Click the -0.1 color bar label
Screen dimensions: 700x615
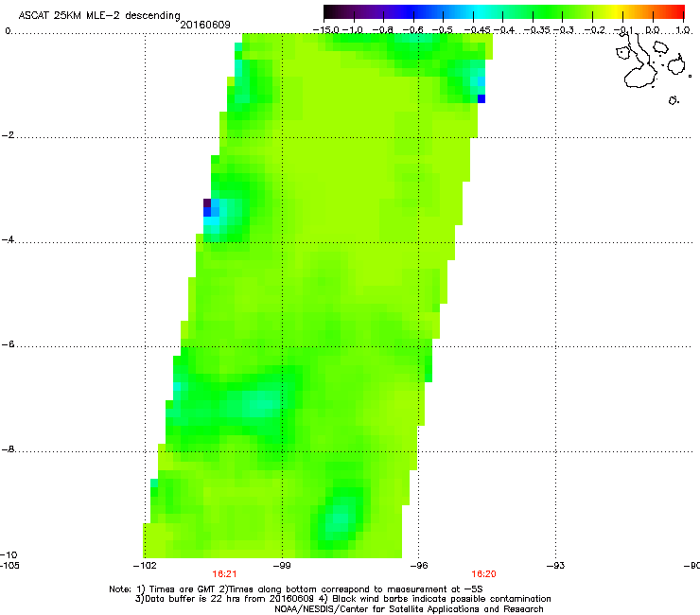click(623, 30)
